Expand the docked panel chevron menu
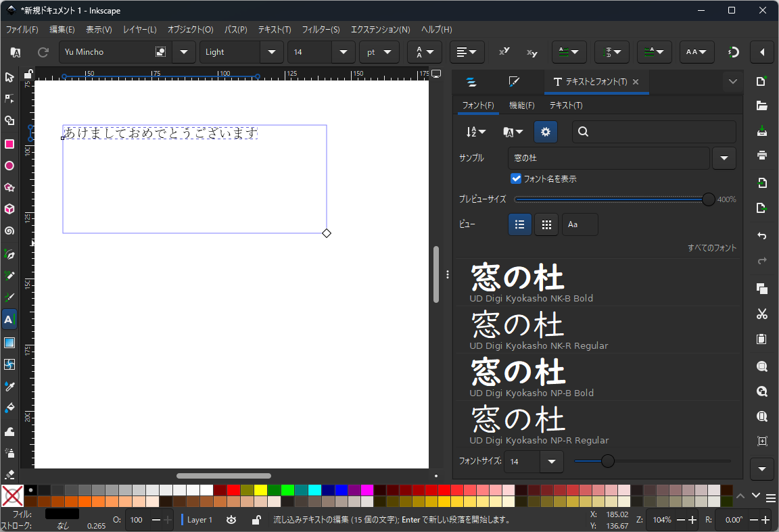This screenshot has height=532, width=779. tap(733, 82)
